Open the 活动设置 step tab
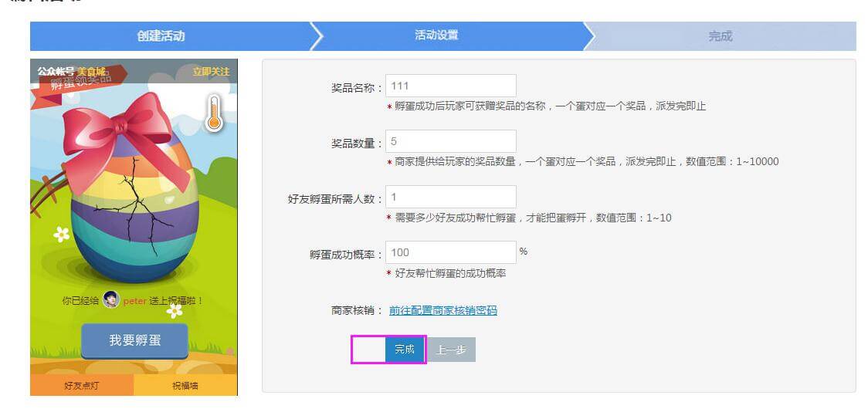 point(446,36)
